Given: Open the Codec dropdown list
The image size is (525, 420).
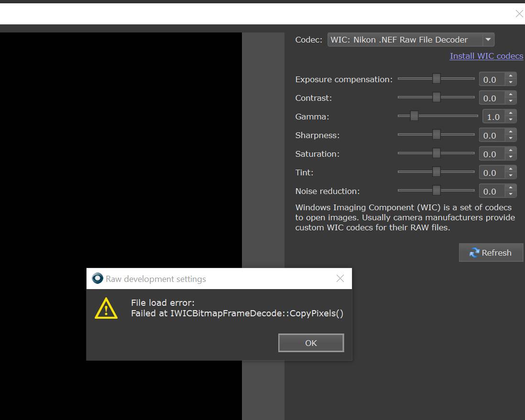Looking at the screenshot, I should point(488,40).
